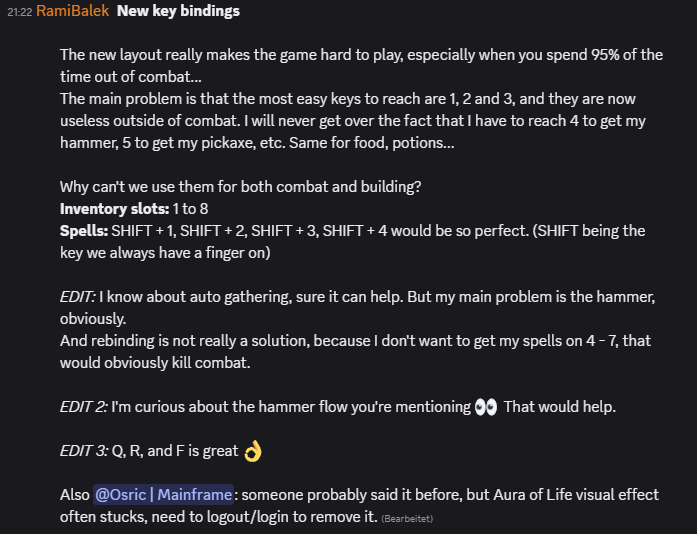Viewport: 697px width, 534px height.
Task: Click the italic EDIT 3: text
Action: point(83,451)
